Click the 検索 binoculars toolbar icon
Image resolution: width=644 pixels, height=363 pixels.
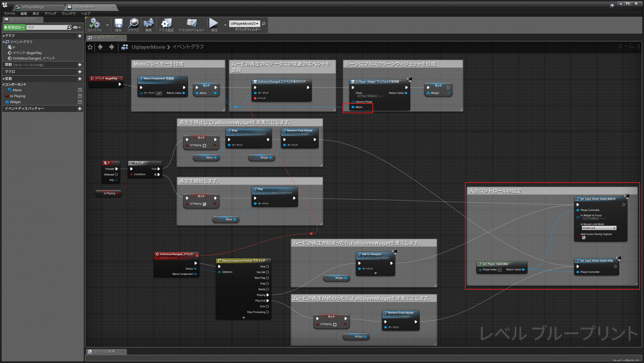coord(149,25)
